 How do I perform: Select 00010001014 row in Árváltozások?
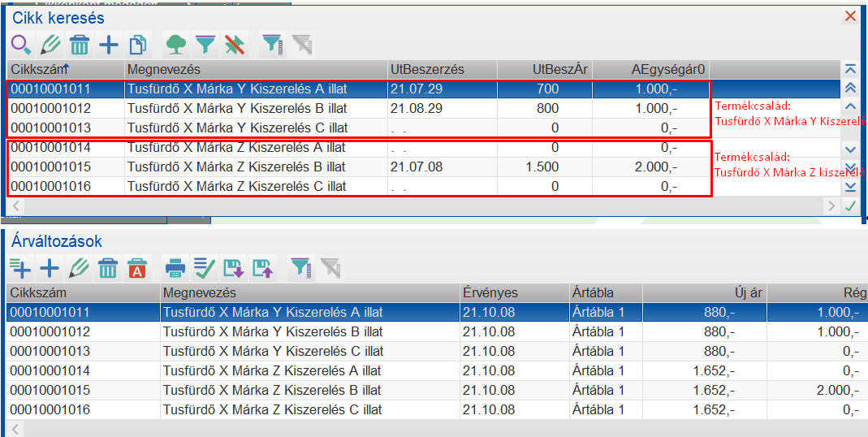coord(438,370)
